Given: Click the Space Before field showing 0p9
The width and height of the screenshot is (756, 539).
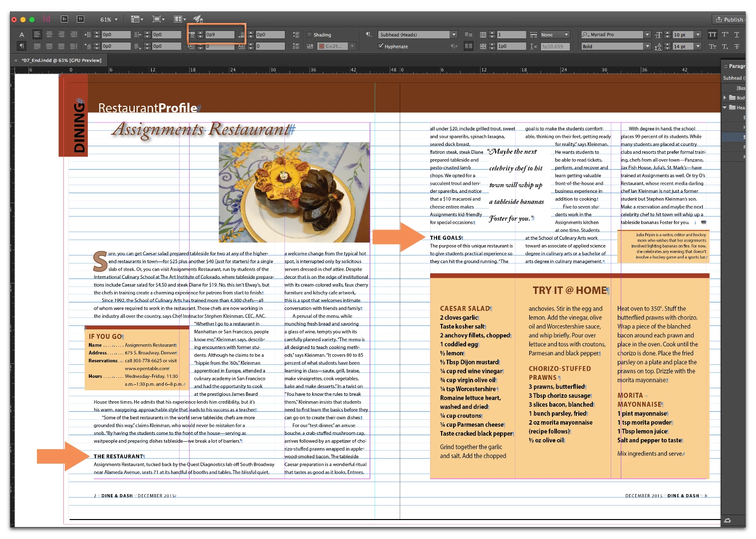Looking at the screenshot, I should pos(220,34).
